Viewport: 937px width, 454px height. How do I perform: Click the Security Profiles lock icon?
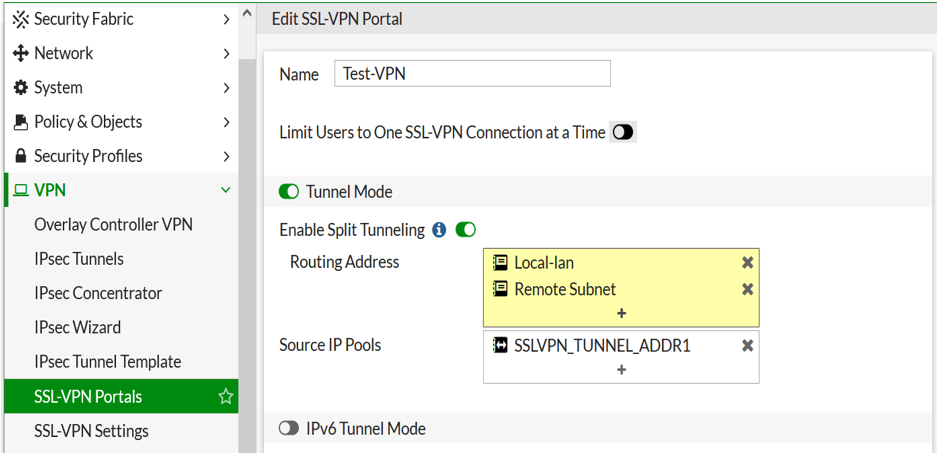tap(20, 156)
